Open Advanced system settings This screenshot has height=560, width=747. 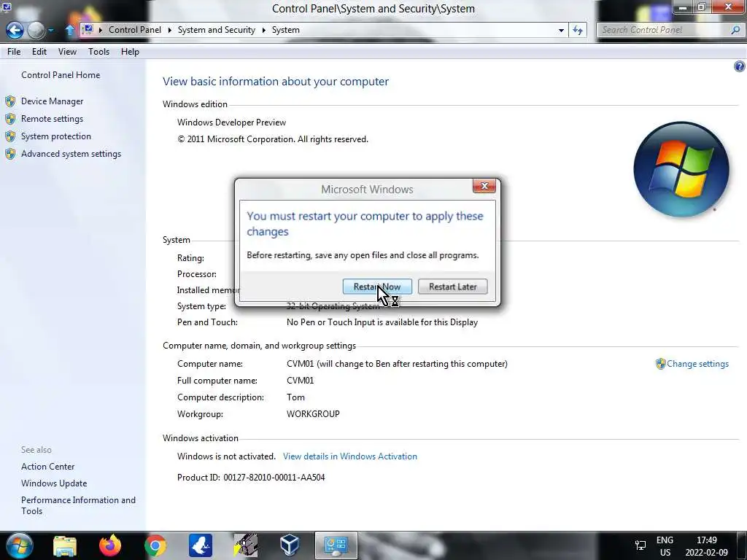[71, 154]
